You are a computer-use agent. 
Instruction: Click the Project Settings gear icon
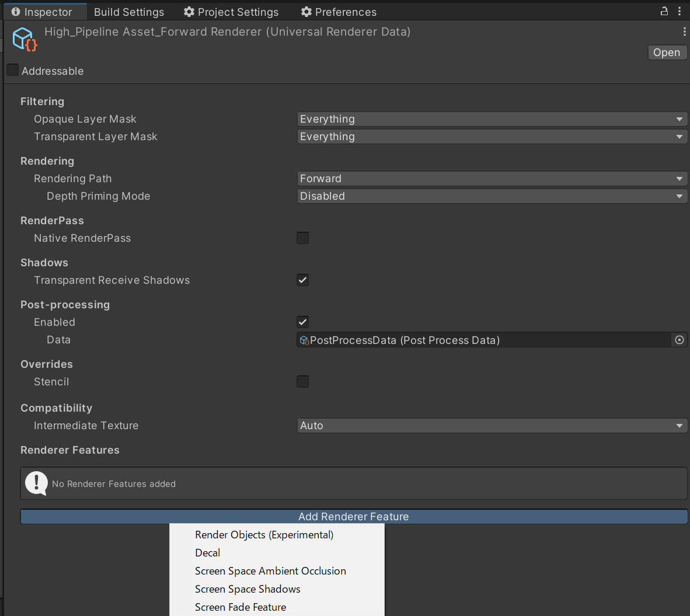tap(189, 12)
